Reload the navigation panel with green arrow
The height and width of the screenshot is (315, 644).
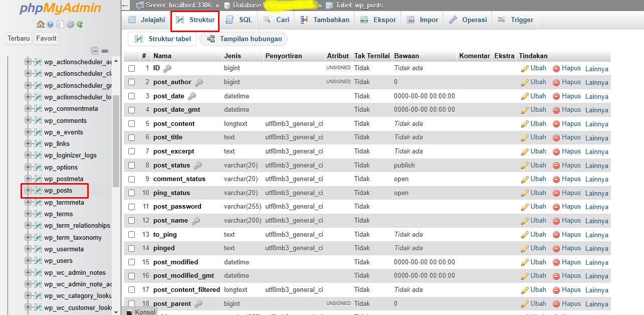[79, 24]
